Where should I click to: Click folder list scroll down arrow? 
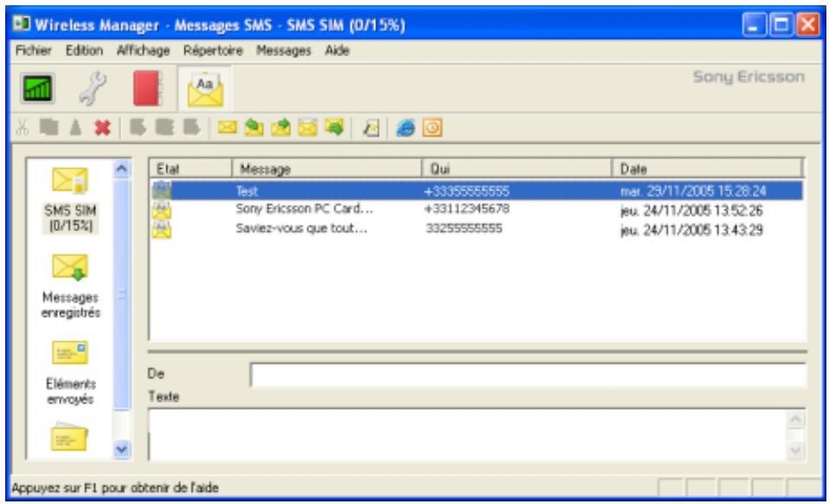tap(121, 449)
